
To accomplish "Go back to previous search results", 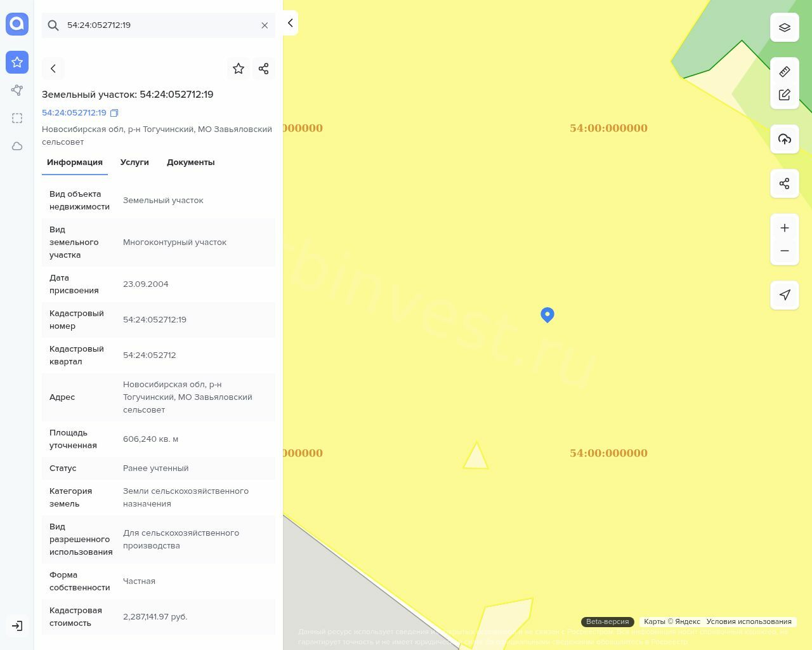I will coord(53,69).
